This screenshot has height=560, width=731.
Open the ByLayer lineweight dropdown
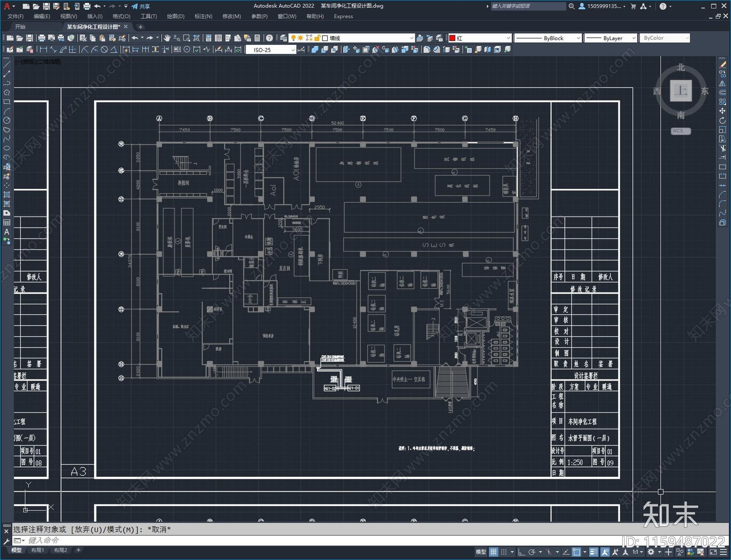click(x=611, y=38)
